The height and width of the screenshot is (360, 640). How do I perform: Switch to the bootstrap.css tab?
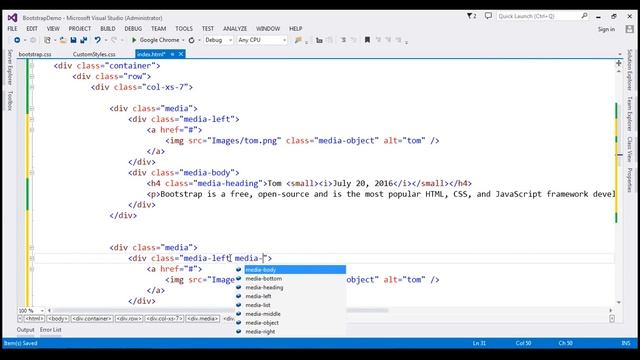[35, 54]
